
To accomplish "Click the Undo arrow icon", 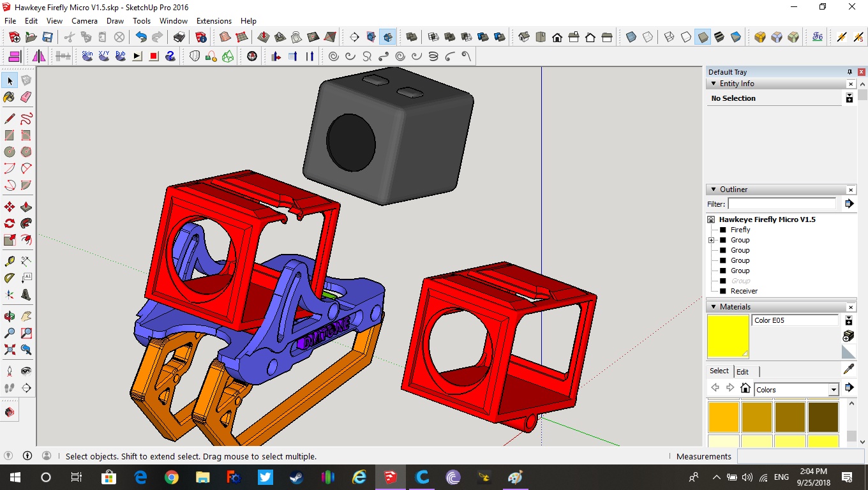I will click(141, 37).
